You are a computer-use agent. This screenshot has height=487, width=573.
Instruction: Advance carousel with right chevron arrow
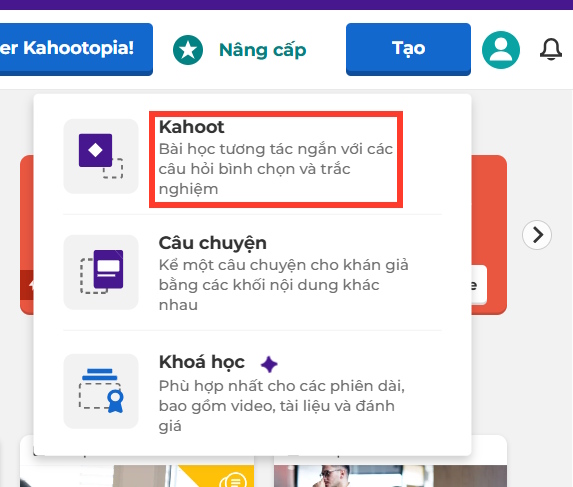(537, 235)
